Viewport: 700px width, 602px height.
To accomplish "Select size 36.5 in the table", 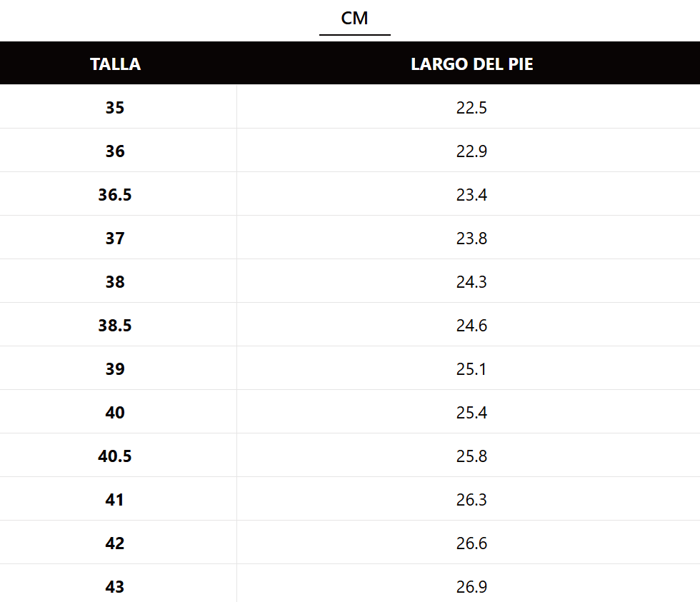I will click(x=115, y=195).
